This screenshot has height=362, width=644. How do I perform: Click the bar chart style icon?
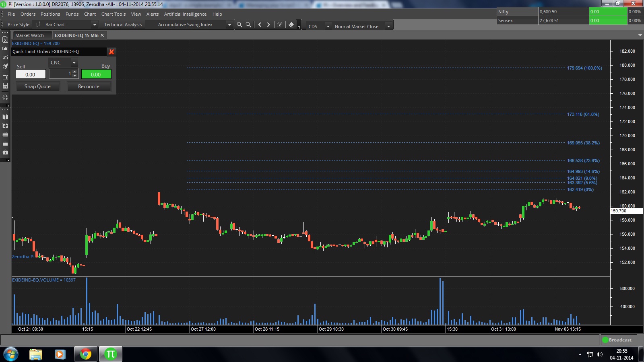(38, 25)
